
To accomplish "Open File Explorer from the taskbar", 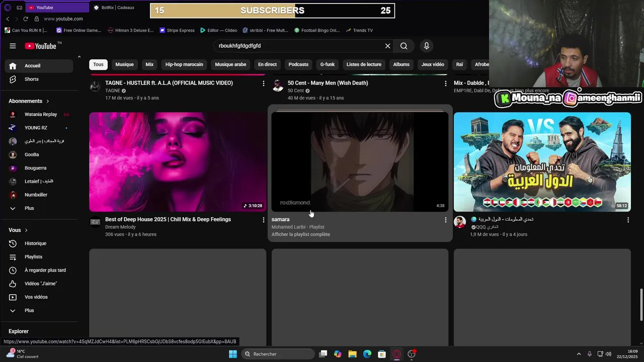I will (352, 354).
